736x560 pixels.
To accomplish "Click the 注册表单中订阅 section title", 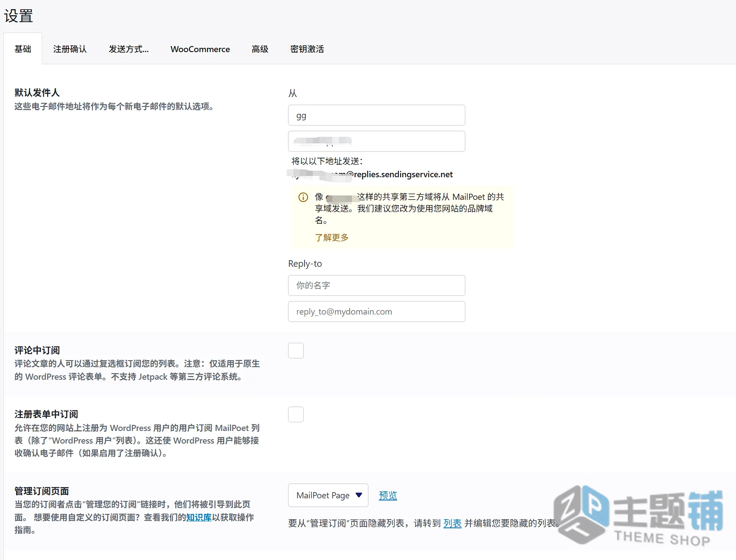I will 46,414.
